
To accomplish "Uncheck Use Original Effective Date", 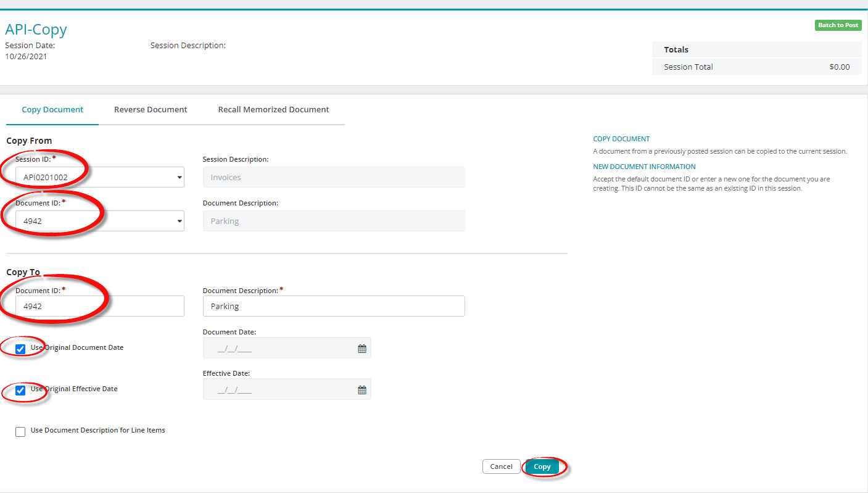I will coord(20,390).
